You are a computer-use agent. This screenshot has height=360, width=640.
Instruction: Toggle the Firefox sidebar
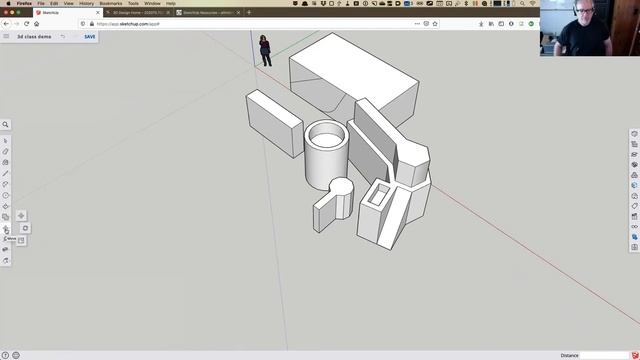[x=501, y=24]
